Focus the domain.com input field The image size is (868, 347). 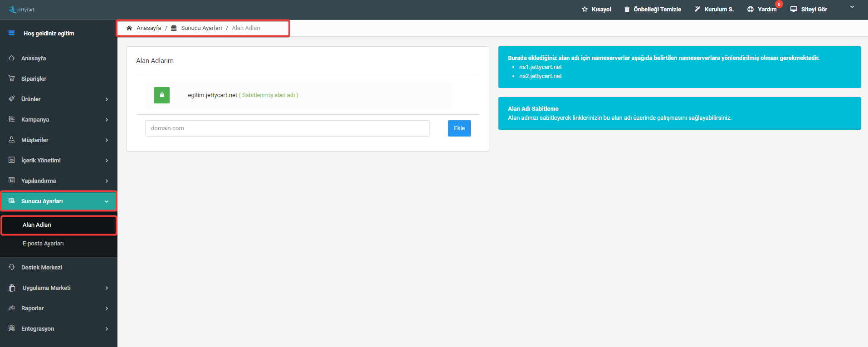[288, 128]
